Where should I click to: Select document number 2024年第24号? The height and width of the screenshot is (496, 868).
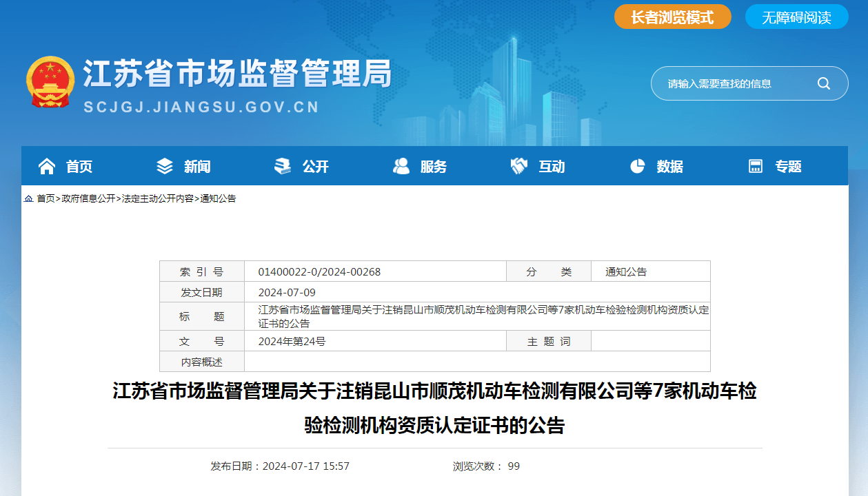[292, 341]
